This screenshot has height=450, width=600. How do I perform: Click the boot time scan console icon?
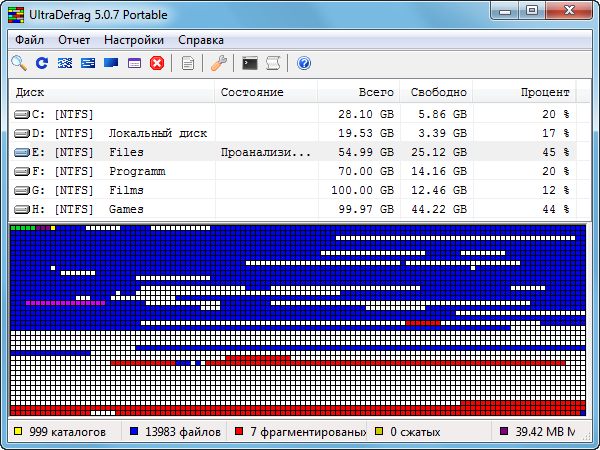(x=249, y=63)
